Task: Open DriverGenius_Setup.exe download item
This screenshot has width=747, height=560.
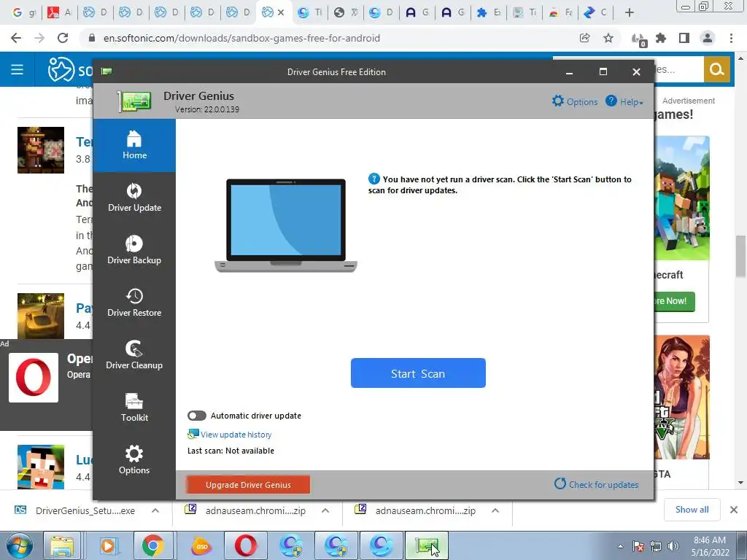Action: coord(75,510)
